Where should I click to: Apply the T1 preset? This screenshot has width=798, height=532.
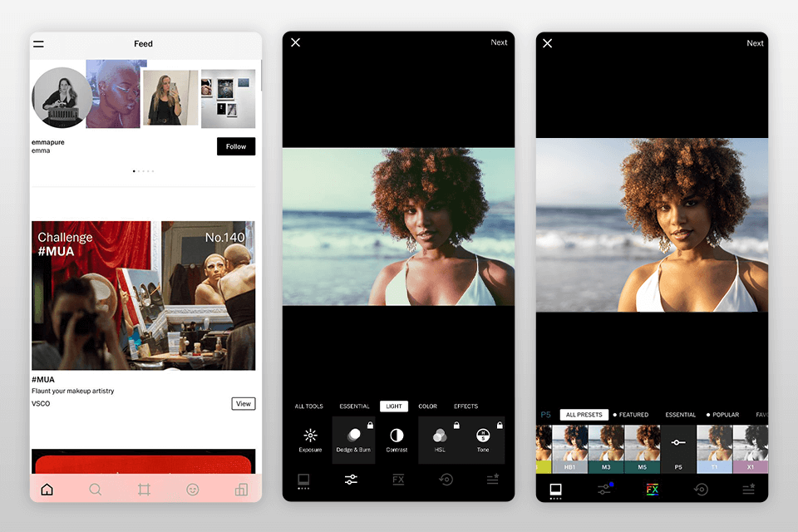point(715,450)
